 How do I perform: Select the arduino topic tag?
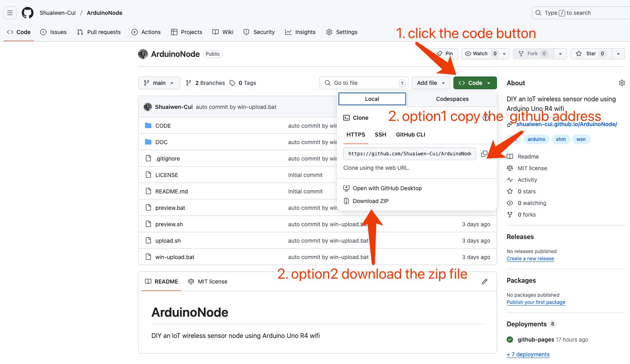point(536,139)
